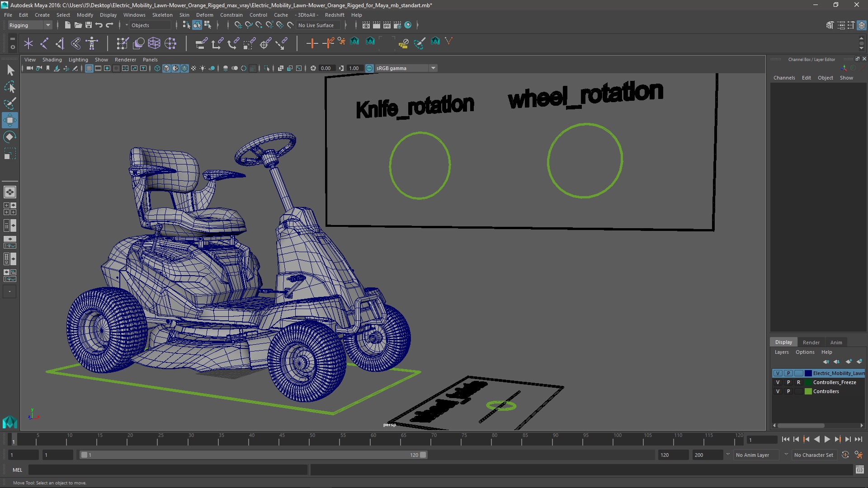868x488 pixels.
Task: Click Options in Layer Editor
Action: [805, 352]
